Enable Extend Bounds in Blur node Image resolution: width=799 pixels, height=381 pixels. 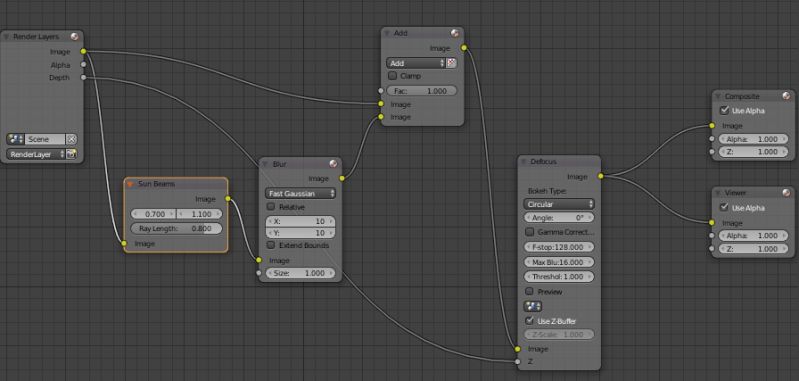click(x=271, y=245)
